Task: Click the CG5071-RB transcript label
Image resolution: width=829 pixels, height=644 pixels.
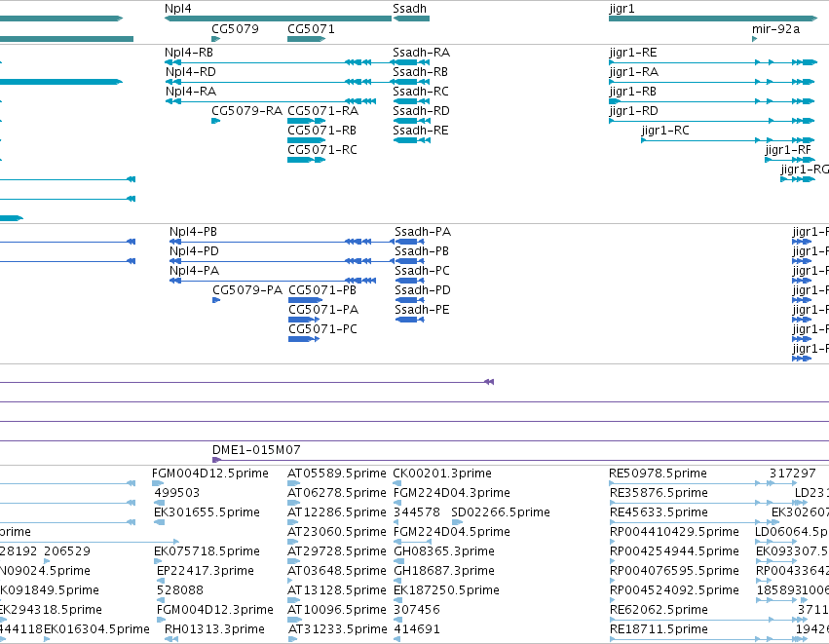Action: (322, 131)
